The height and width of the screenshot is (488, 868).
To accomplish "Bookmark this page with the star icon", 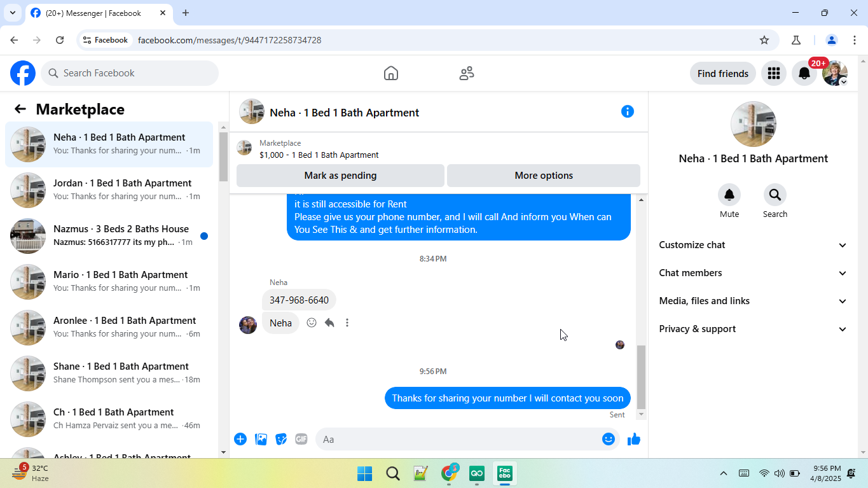I will coord(764,40).
